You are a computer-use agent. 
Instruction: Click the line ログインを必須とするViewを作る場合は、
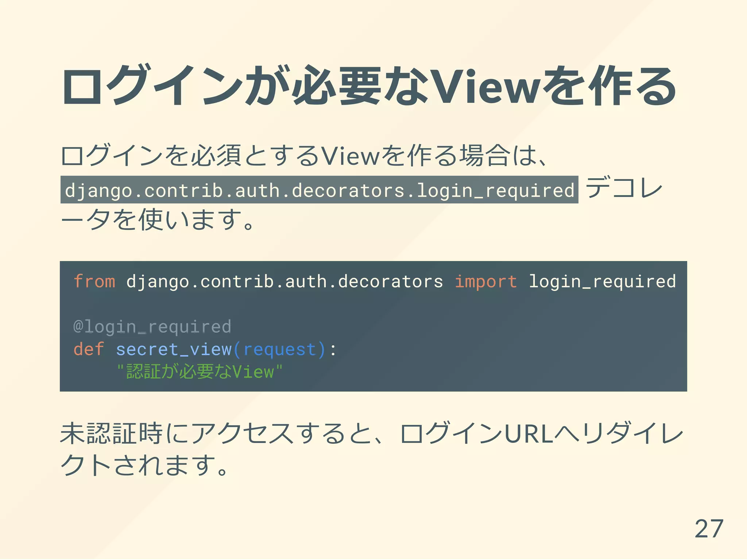click(305, 156)
